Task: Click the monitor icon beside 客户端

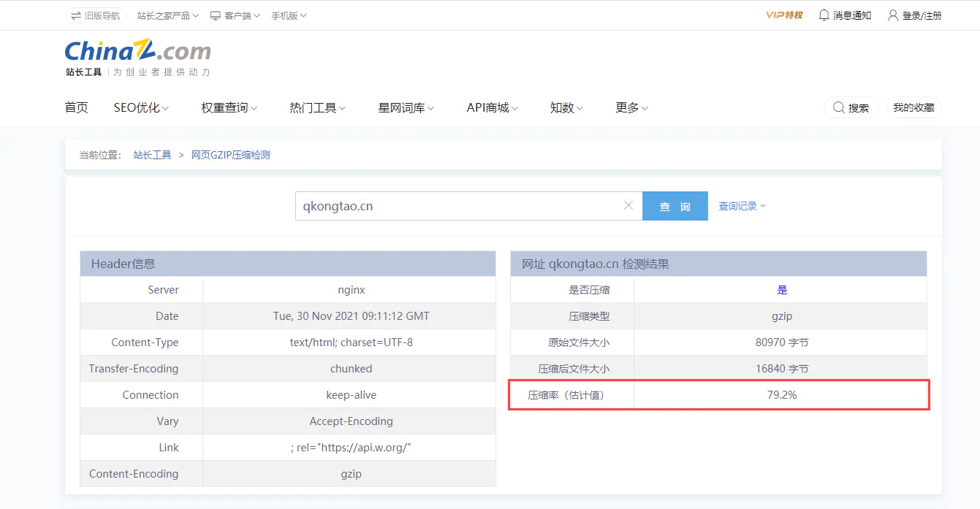Action: (x=216, y=15)
